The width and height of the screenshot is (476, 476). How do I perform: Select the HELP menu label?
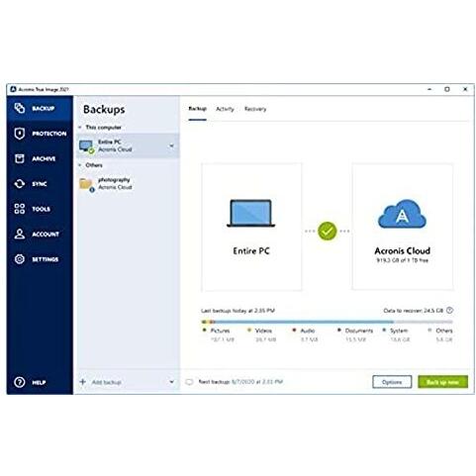(39, 383)
